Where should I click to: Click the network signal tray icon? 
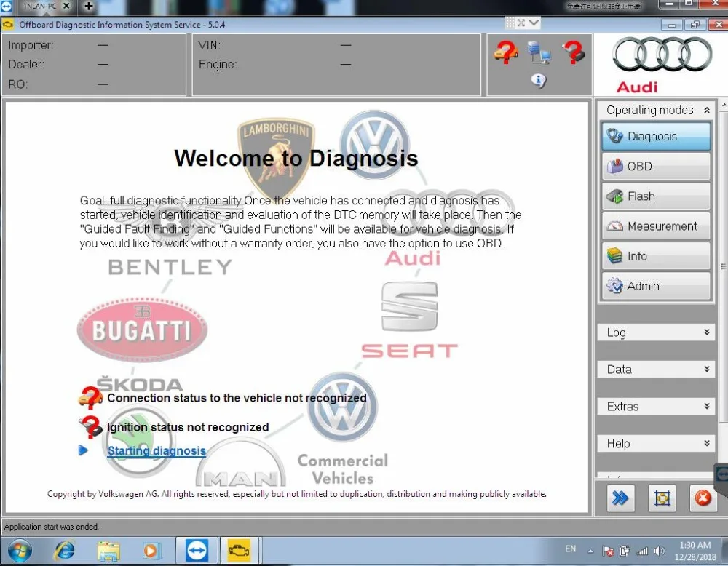[x=642, y=551]
